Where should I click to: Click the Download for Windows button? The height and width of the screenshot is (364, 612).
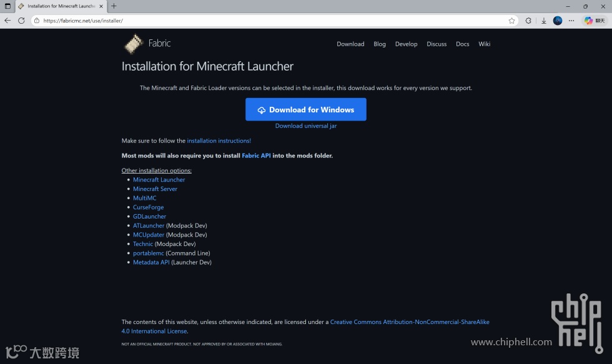[305, 110]
